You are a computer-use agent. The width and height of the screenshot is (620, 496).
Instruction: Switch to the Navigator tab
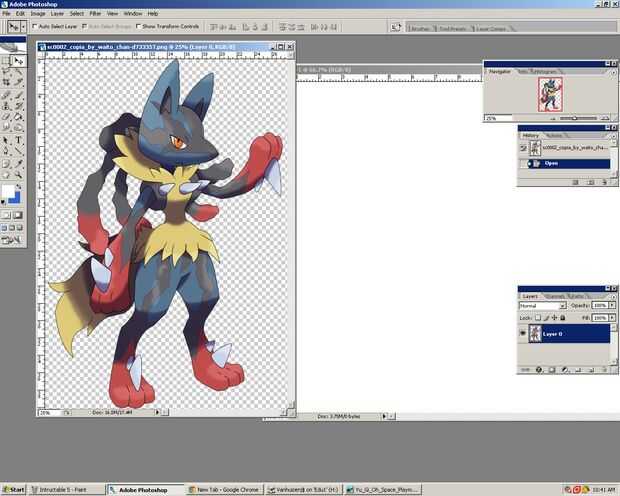coord(499,72)
